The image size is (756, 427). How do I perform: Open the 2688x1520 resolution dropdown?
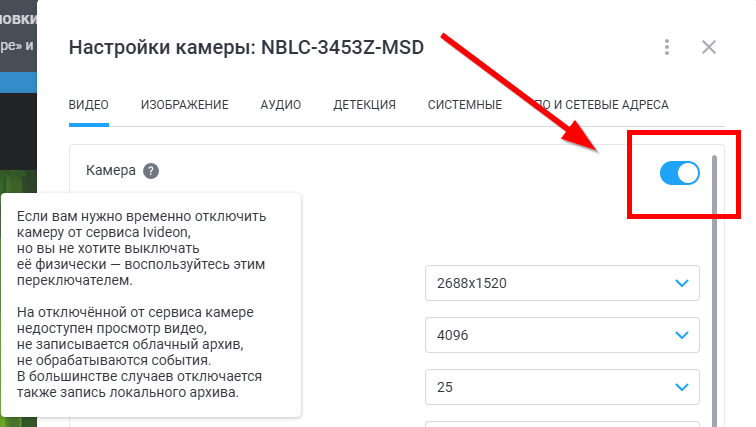coord(561,283)
